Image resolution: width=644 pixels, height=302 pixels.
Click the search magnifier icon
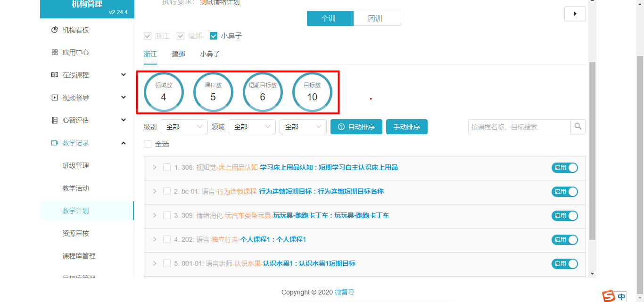[x=578, y=127]
